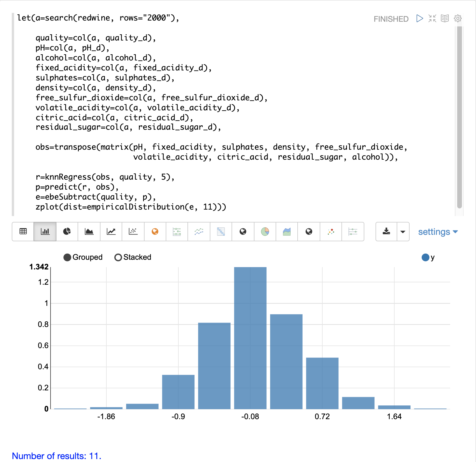The image size is (476, 462).
Task: Switch to the line chart visualization
Action: [x=111, y=232]
